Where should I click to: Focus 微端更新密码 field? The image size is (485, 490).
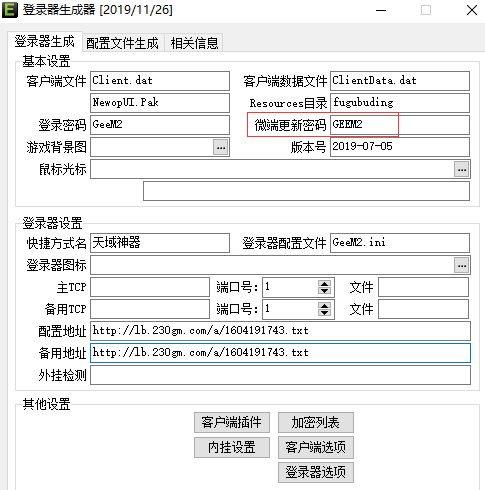click(400, 125)
